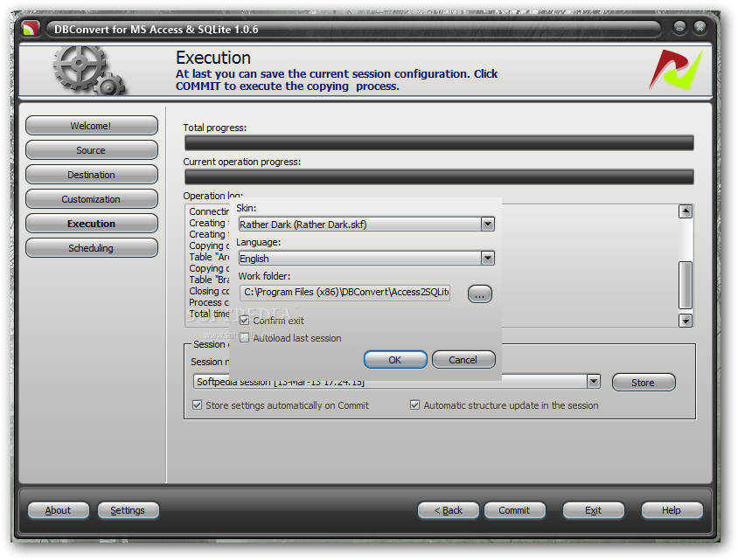Click the DBConvert red-green logo
The height and width of the screenshot is (560, 738).
click(676, 70)
